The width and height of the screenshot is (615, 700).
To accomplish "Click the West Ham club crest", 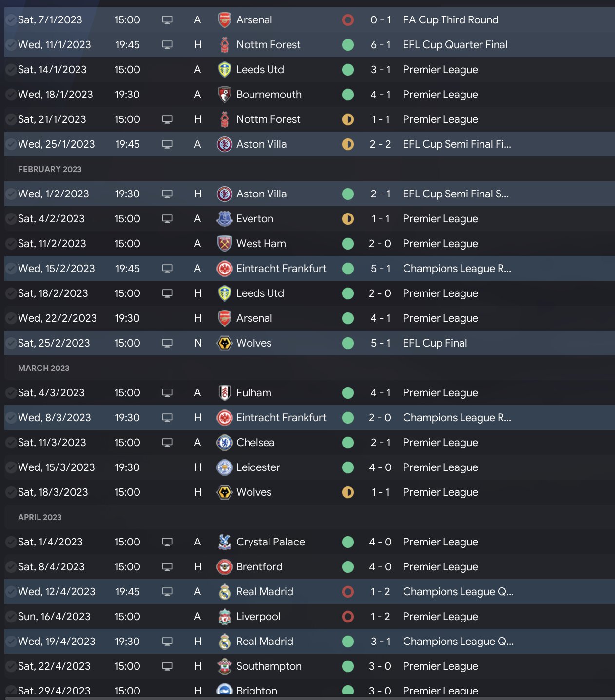I will (224, 244).
